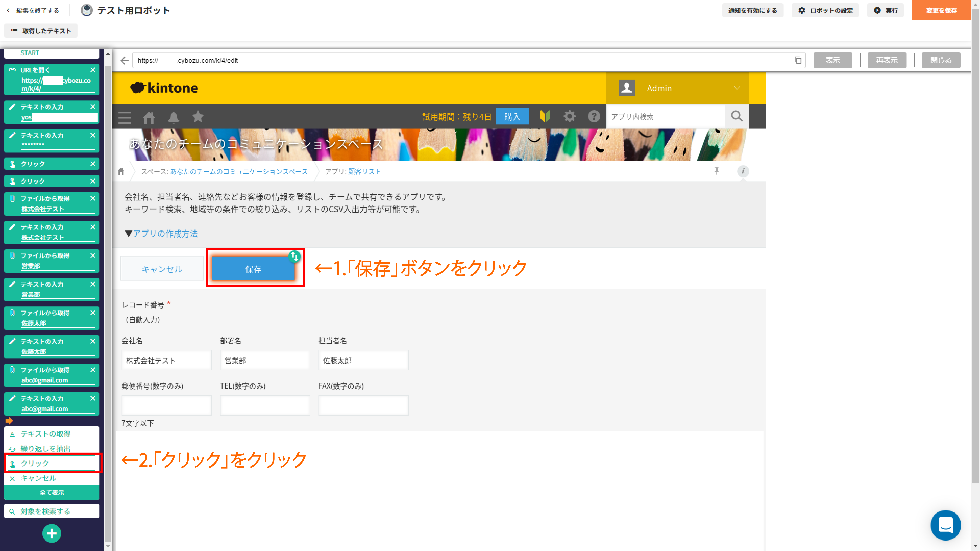Click 全て表示 to show all actions
980x551 pixels.
(52, 492)
